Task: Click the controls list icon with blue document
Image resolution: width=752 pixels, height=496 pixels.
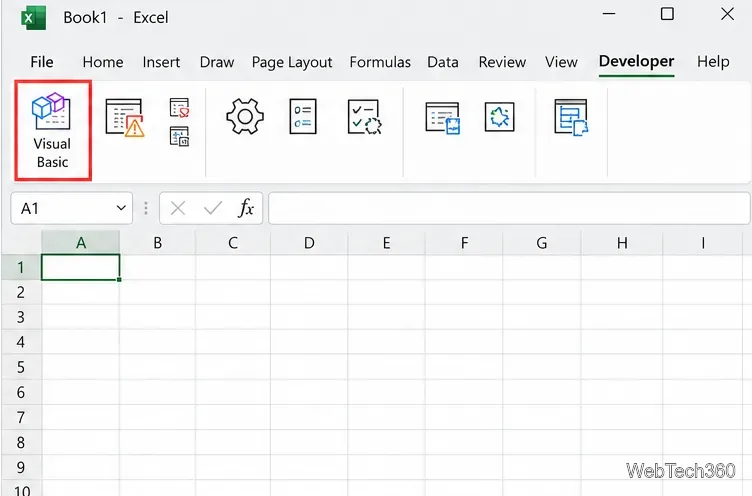Action: (x=443, y=118)
